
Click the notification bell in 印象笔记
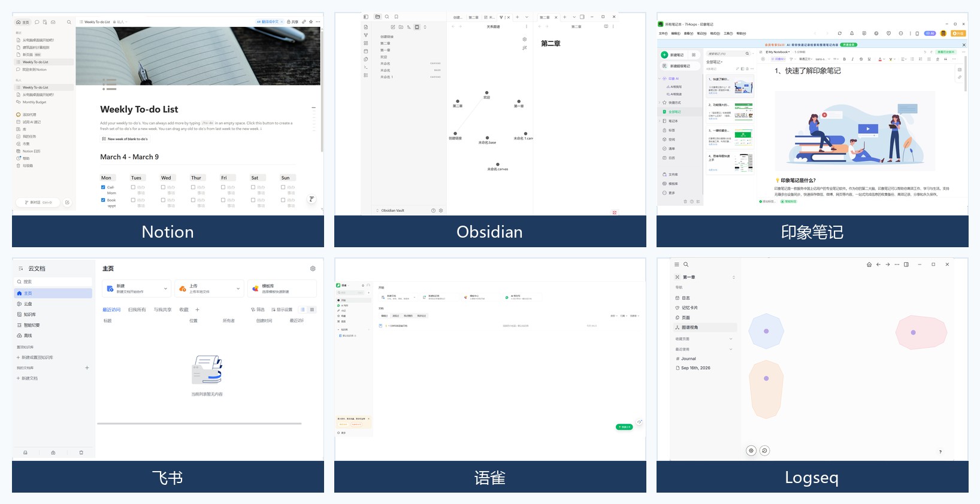(x=852, y=33)
